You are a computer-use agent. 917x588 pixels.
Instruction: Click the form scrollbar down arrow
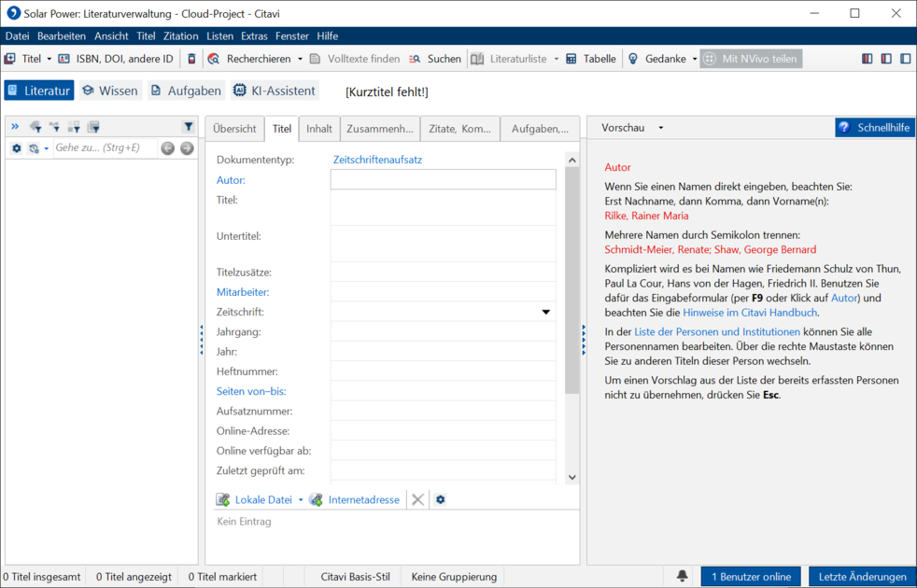(571, 477)
